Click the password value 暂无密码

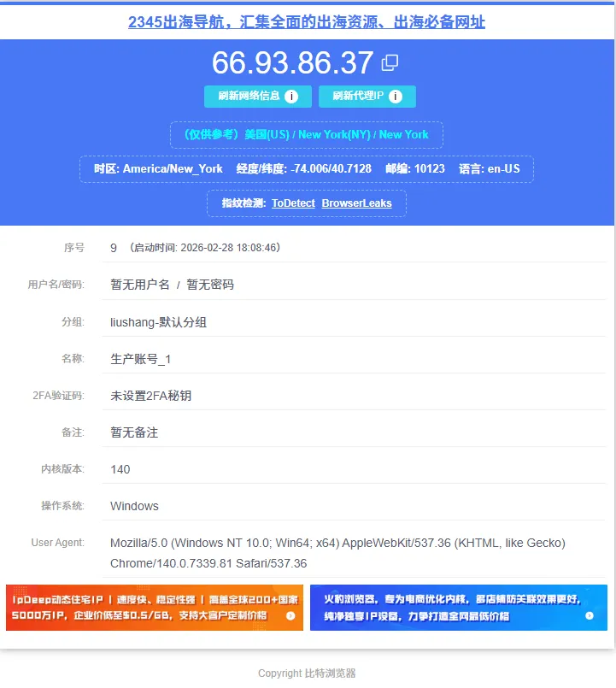(210, 285)
